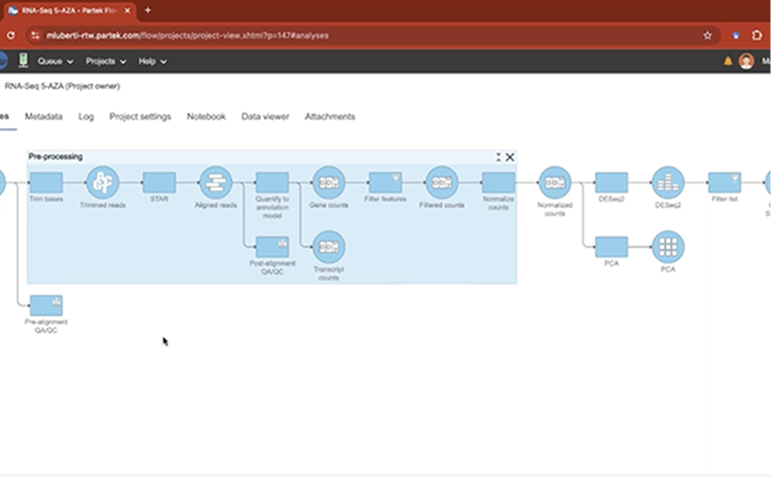The height and width of the screenshot is (477, 771).
Task: Click the PCA circular result node
Action: click(x=667, y=247)
